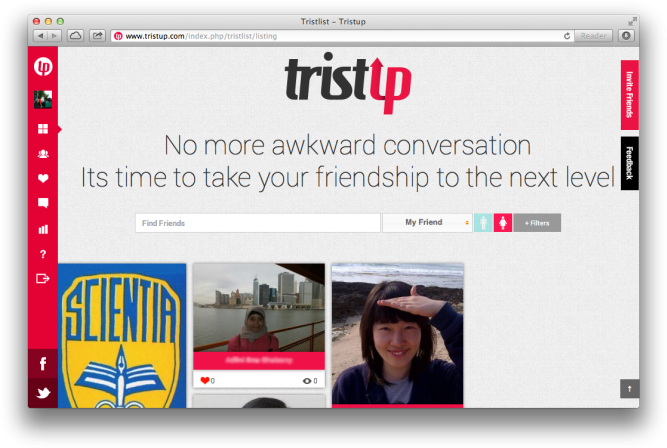Screen dimensions: 667x448
Task: Open the Feedback side tab
Action: tap(630, 163)
